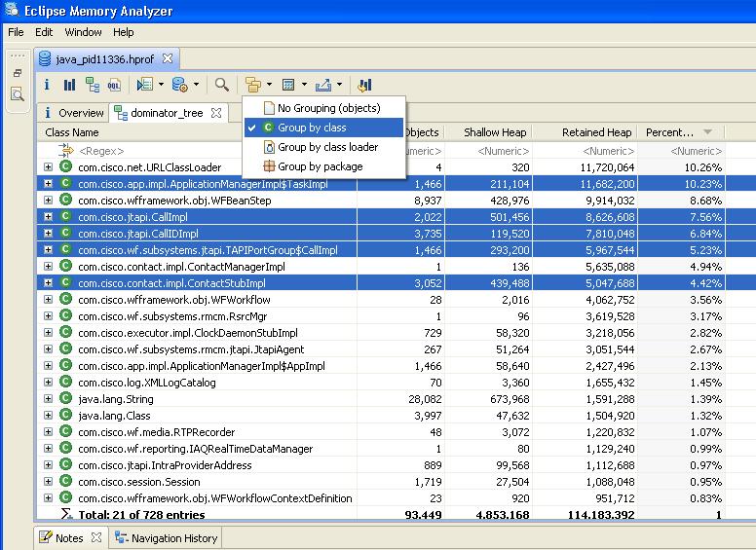
Task: Sort by Shallow Heap column header
Action: [x=495, y=132]
